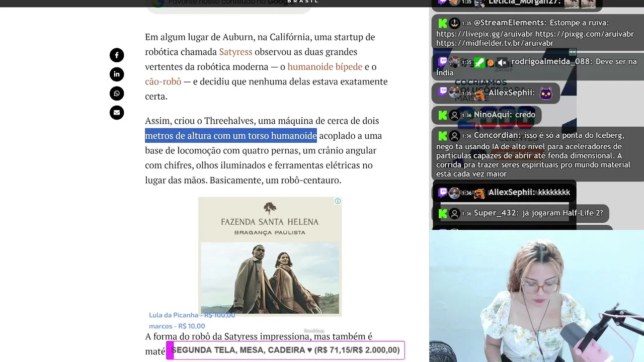Click the '@StreamElements:' username in chat

pyautogui.click(x=510, y=23)
